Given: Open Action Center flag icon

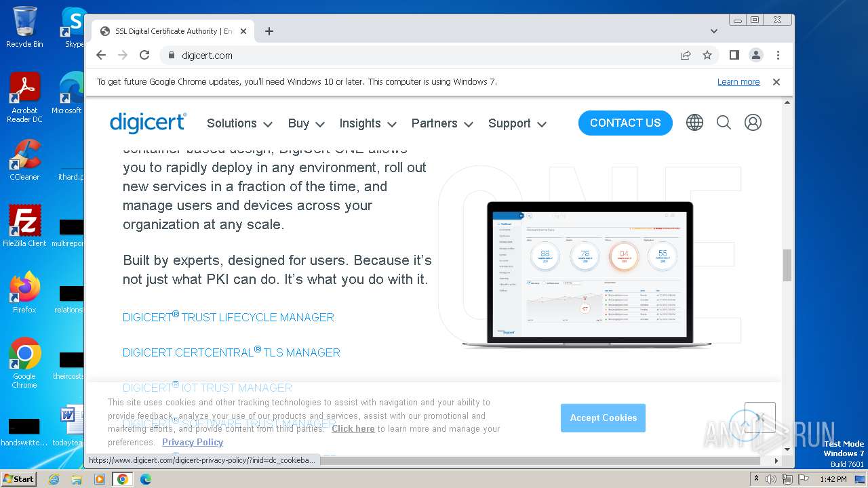Looking at the screenshot, I should click(x=804, y=479).
